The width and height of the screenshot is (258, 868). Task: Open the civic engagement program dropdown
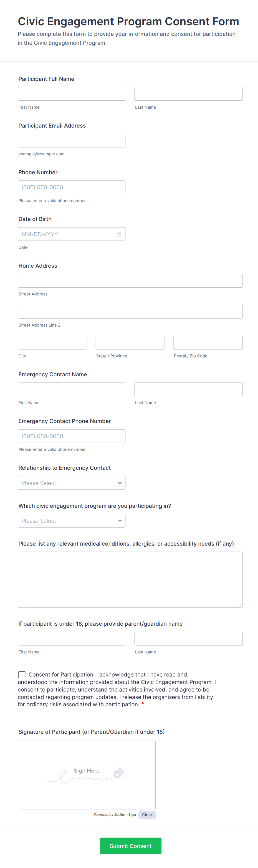coord(72,521)
